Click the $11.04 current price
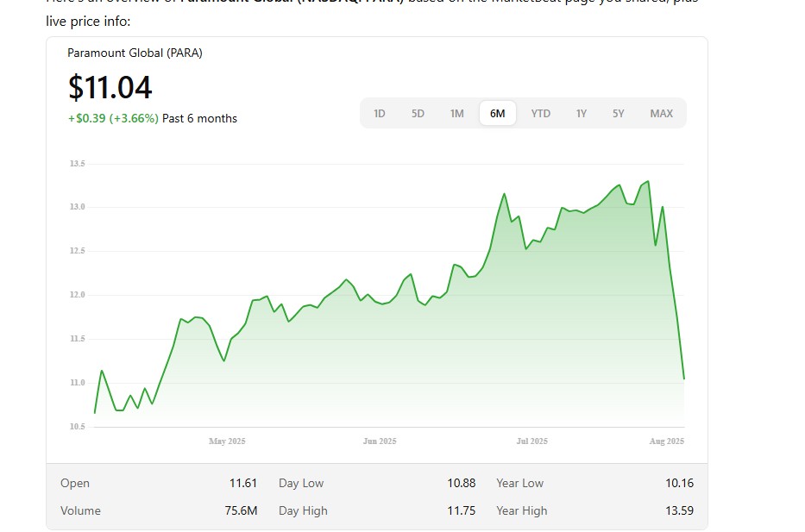Screen dimensions: 805x532 coord(110,88)
